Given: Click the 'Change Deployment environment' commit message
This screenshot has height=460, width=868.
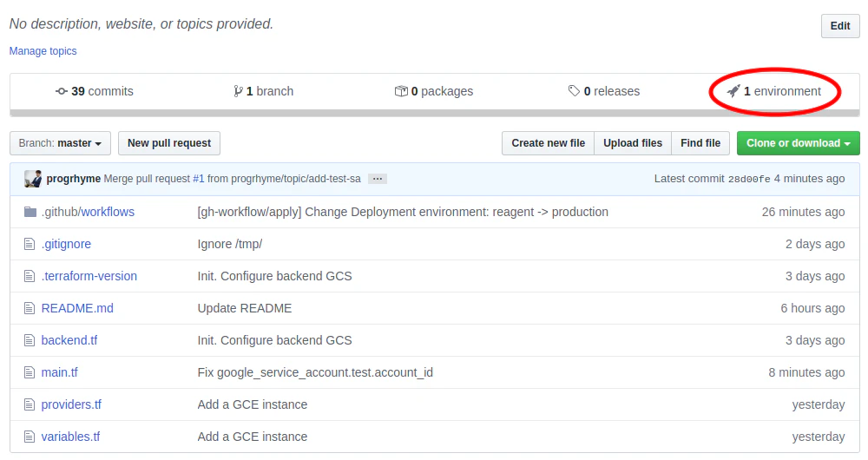Looking at the screenshot, I should click(403, 212).
